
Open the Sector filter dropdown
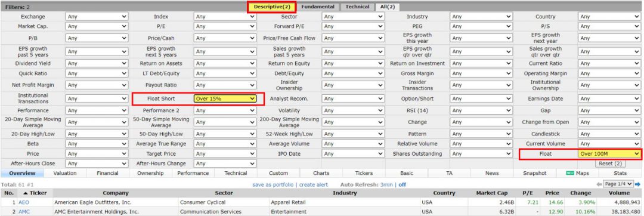pos(353,17)
